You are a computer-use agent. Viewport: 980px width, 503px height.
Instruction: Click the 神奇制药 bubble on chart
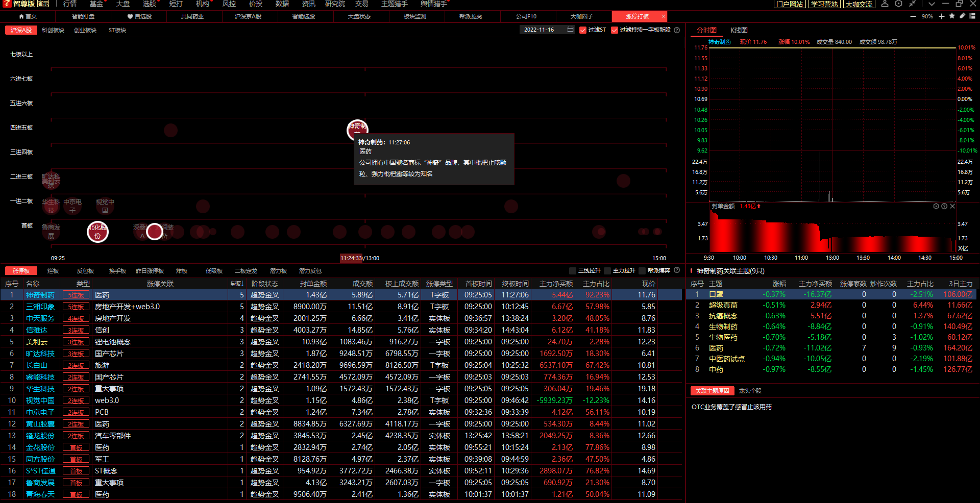357,129
